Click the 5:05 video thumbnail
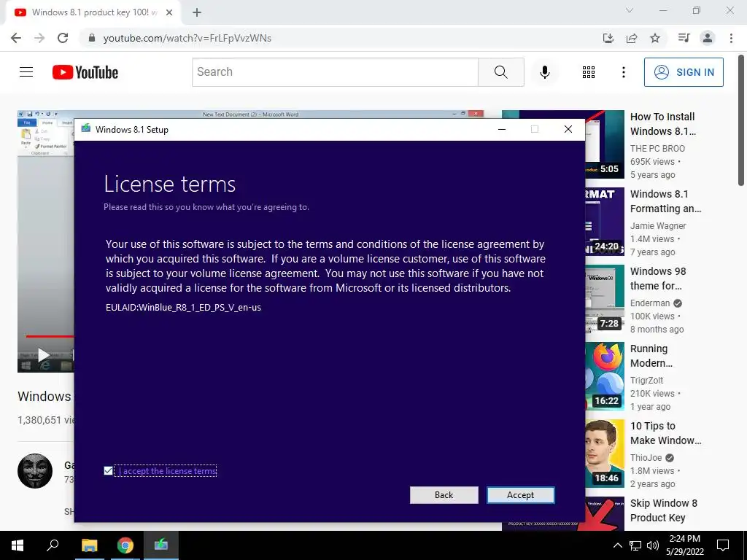 click(605, 144)
